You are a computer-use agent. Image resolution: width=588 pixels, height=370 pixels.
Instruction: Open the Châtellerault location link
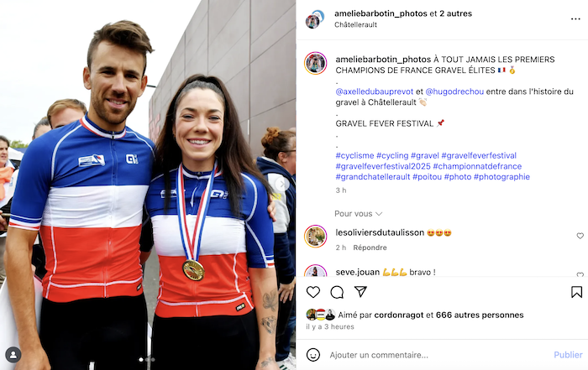coord(355,24)
